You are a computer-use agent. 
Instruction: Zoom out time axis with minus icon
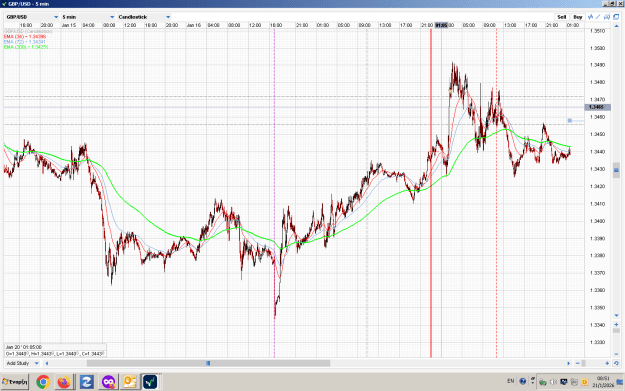[578, 363]
